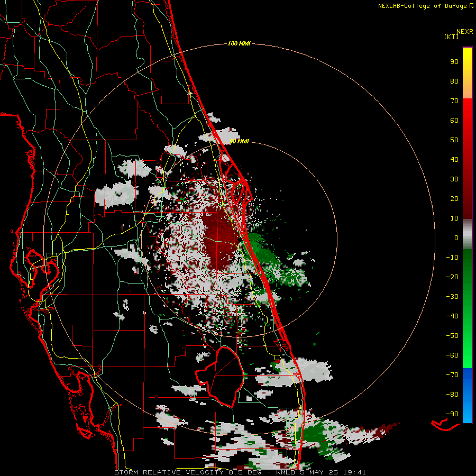Screen dimensions: 476x476
Task: Click the negative 20 knot scale label
Action: [452, 277]
